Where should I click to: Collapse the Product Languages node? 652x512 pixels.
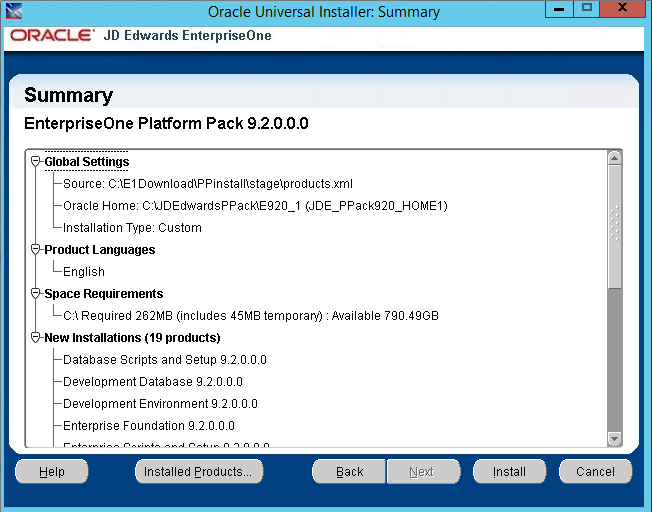click(x=36, y=250)
